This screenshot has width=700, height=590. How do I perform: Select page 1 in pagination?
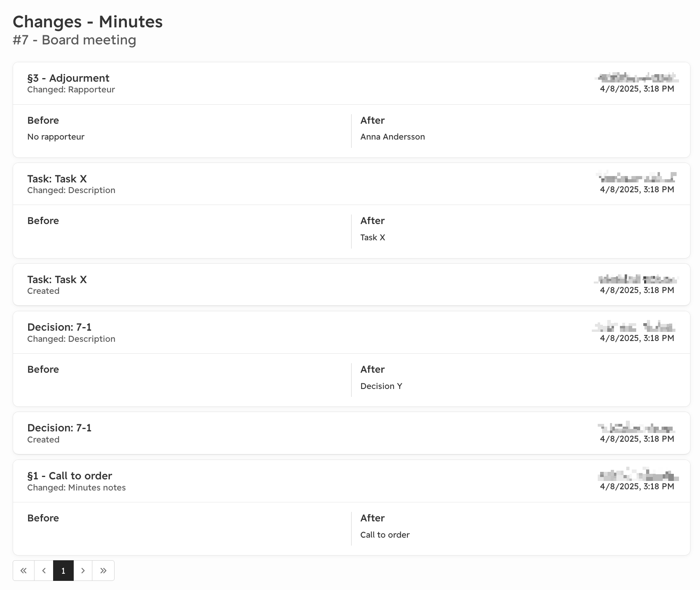pyautogui.click(x=63, y=571)
